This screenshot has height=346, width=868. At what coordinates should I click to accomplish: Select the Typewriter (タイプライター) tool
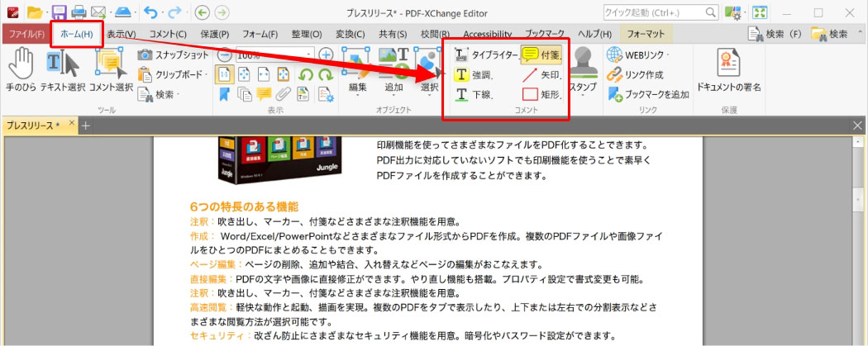tap(485, 55)
